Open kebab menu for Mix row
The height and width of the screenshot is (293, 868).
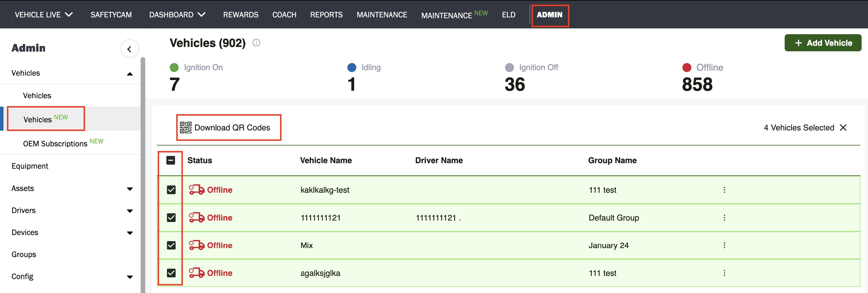tap(724, 245)
